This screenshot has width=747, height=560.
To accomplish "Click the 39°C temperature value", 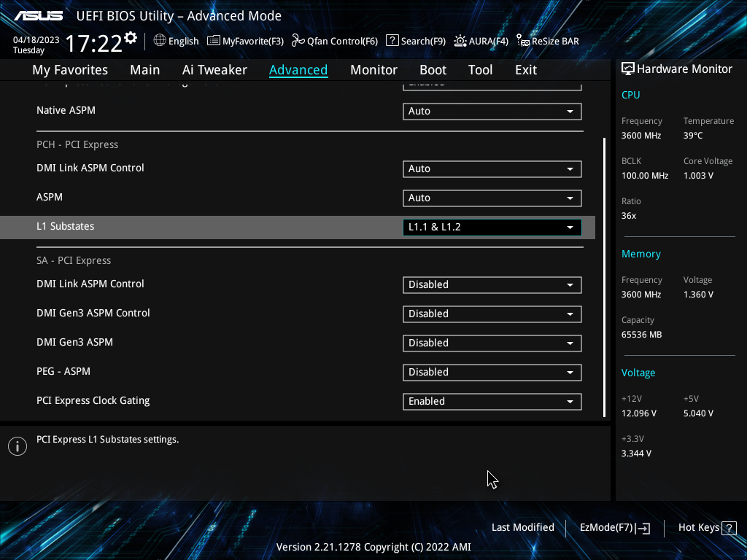I will [693, 136].
